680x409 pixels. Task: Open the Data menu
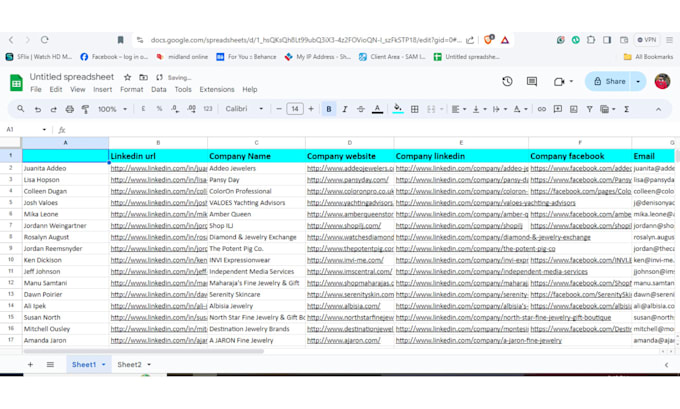click(x=159, y=89)
